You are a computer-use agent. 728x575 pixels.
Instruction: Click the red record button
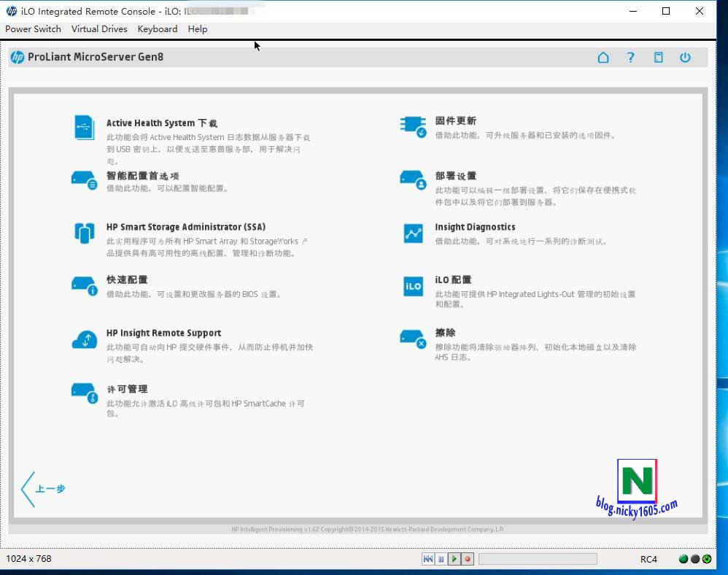pyautogui.click(x=468, y=559)
